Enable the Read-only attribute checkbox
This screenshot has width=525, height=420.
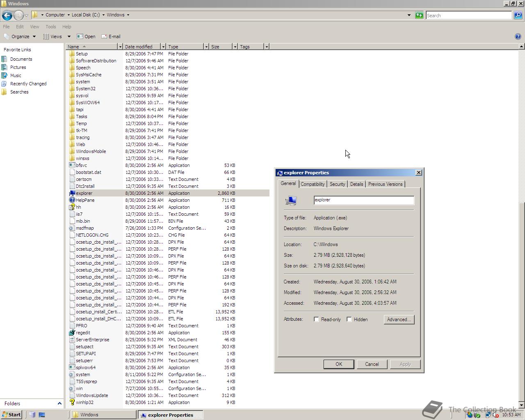(316, 320)
